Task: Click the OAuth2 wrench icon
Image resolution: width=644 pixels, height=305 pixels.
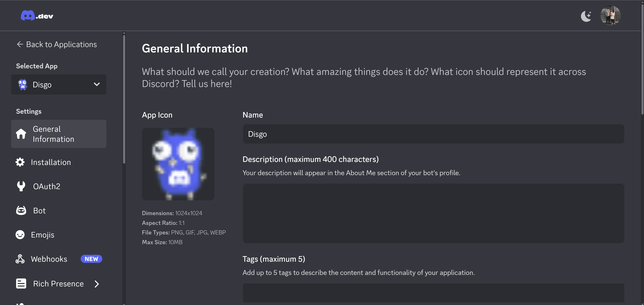Action: coord(21,186)
